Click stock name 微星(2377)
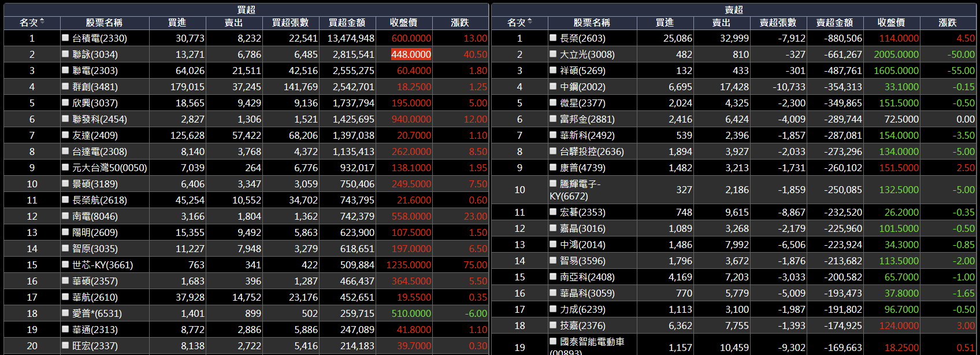 point(582,103)
